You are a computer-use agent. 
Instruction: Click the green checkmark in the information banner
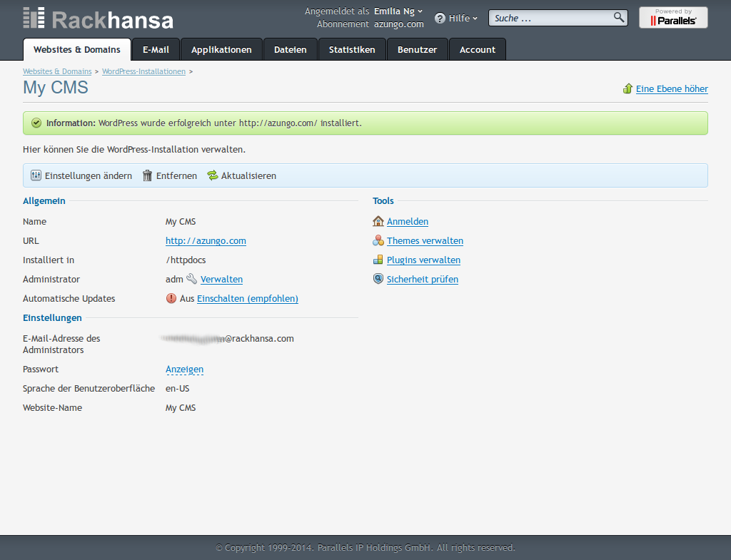pos(36,123)
